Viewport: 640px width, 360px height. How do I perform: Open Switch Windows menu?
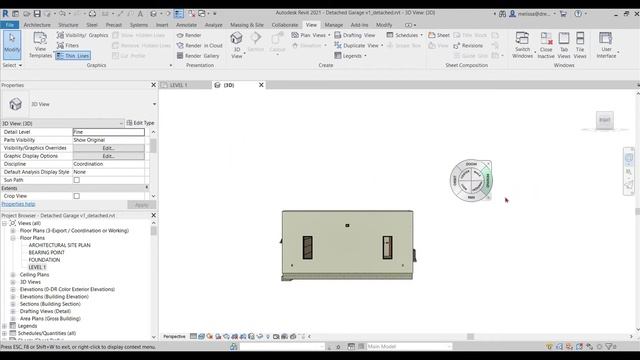[x=522, y=45]
